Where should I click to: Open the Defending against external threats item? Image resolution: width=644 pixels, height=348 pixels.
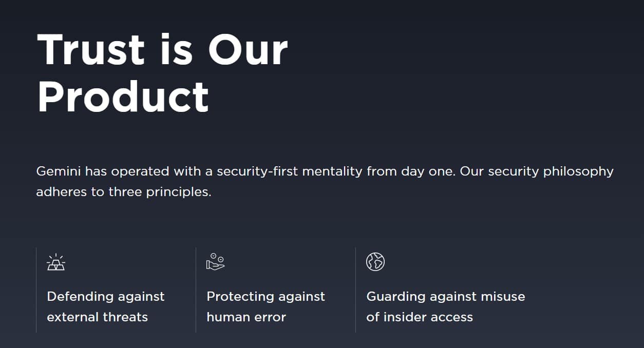pyautogui.click(x=106, y=306)
